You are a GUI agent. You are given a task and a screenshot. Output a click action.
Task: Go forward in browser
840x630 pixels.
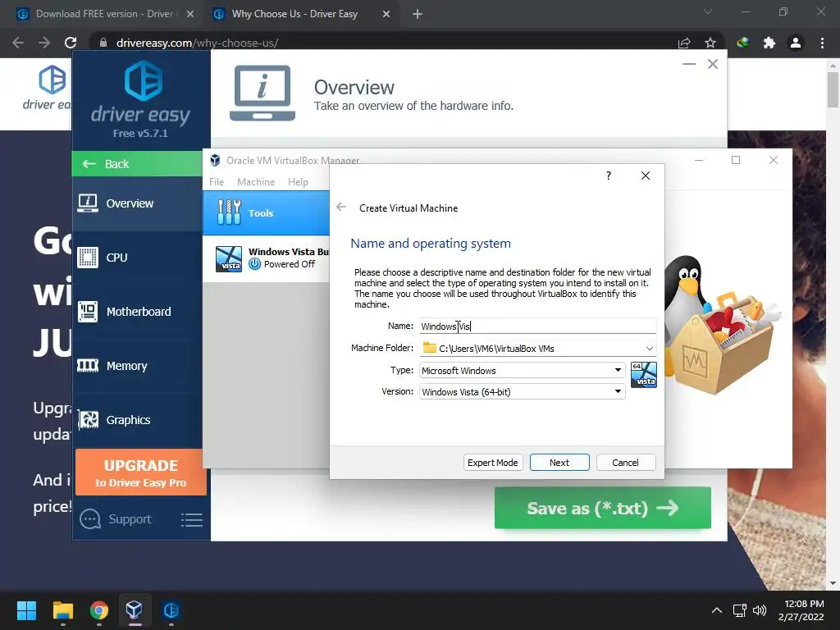pyautogui.click(x=44, y=43)
